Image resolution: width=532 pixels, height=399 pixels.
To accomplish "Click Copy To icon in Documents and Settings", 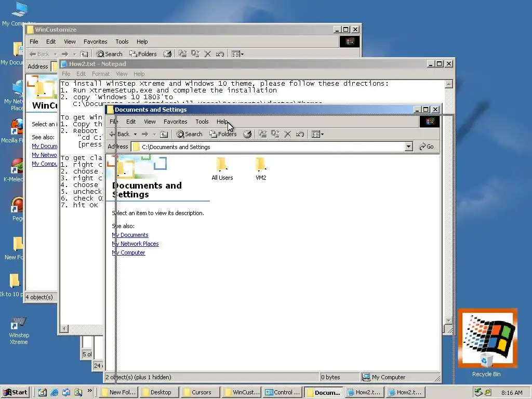I will (x=275, y=135).
